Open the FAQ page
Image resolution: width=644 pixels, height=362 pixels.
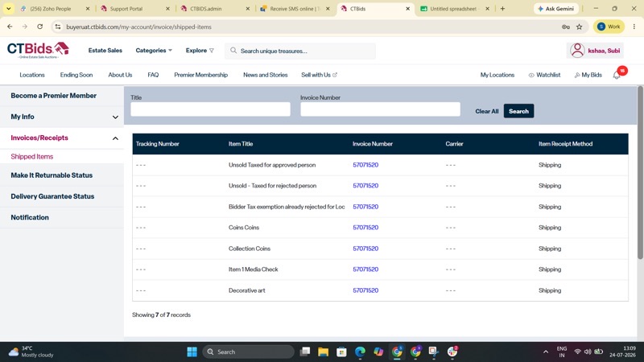coord(153,75)
